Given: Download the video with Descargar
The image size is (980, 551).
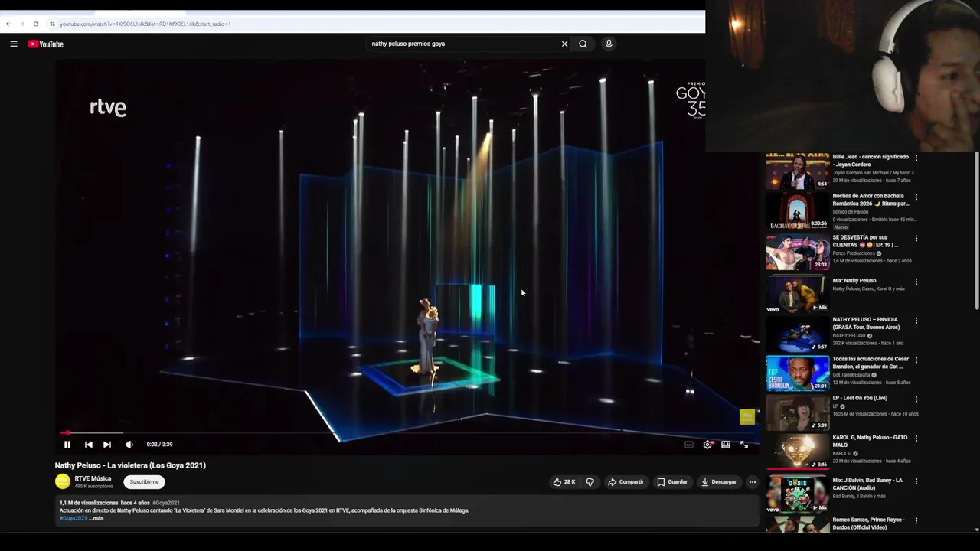Looking at the screenshot, I should 719,482.
